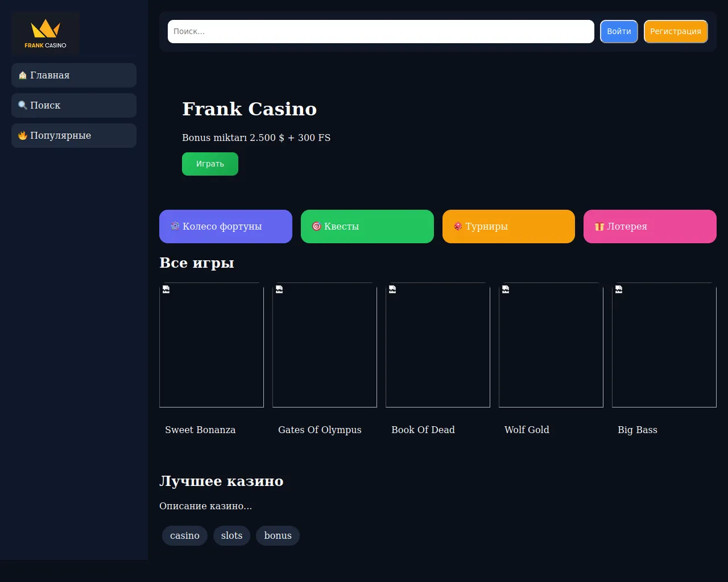Open the Поиск sidebar item
This screenshot has width=728, height=582.
point(74,105)
